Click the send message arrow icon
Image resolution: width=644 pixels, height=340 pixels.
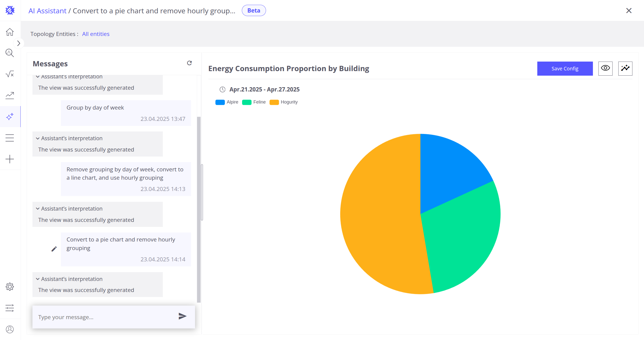(182, 316)
